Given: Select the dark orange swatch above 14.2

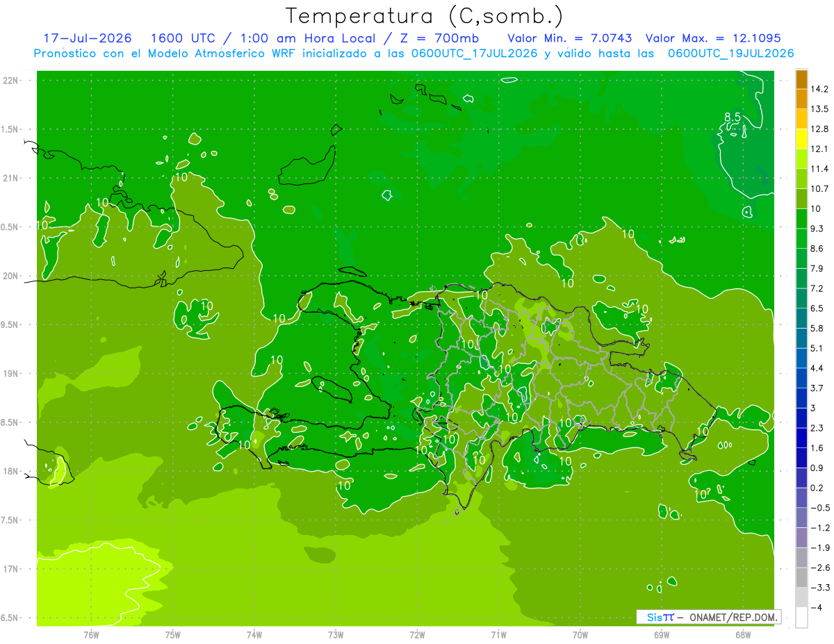Looking at the screenshot, I should (x=801, y=79).
